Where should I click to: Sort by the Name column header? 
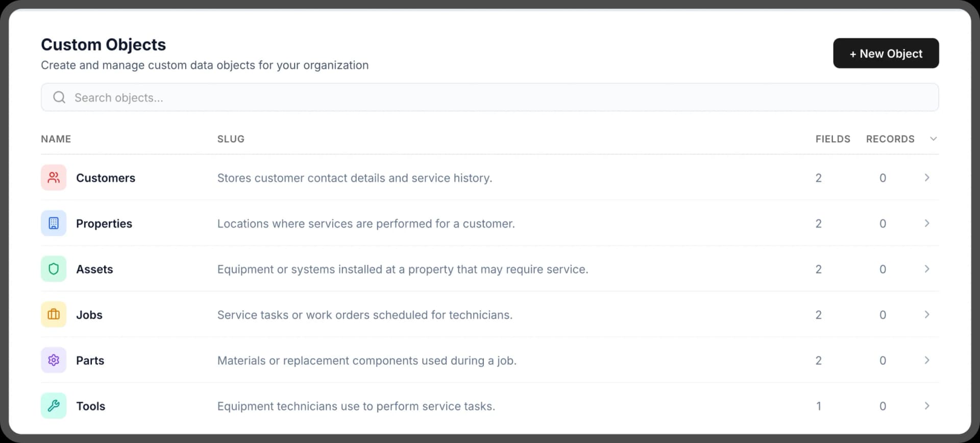tap(56, 139)
